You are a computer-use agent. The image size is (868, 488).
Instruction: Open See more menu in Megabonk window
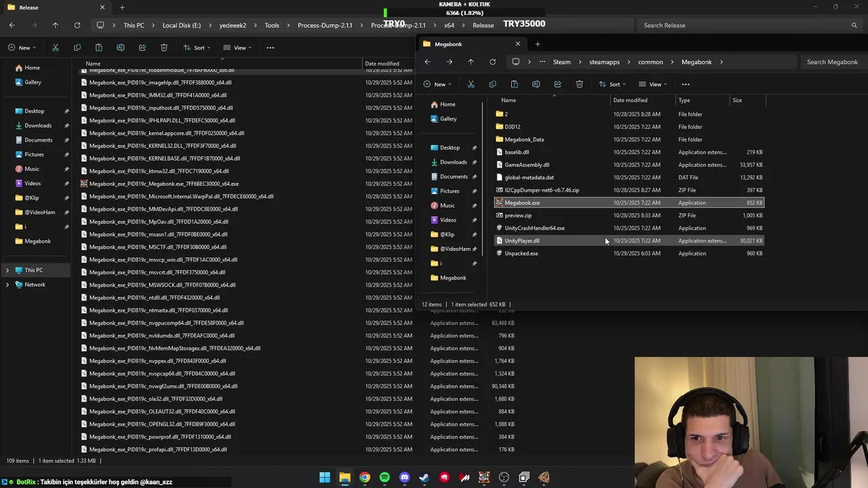tap(686, 84)
